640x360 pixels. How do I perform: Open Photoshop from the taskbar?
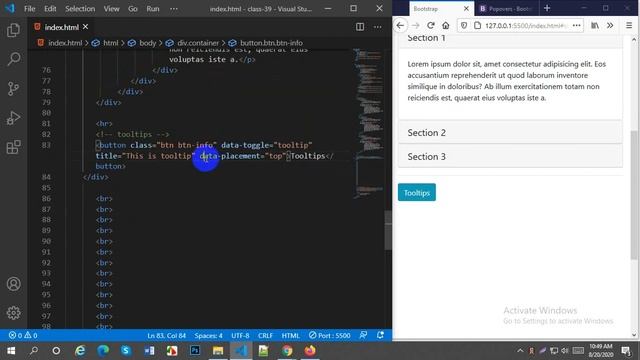(195, 351)
